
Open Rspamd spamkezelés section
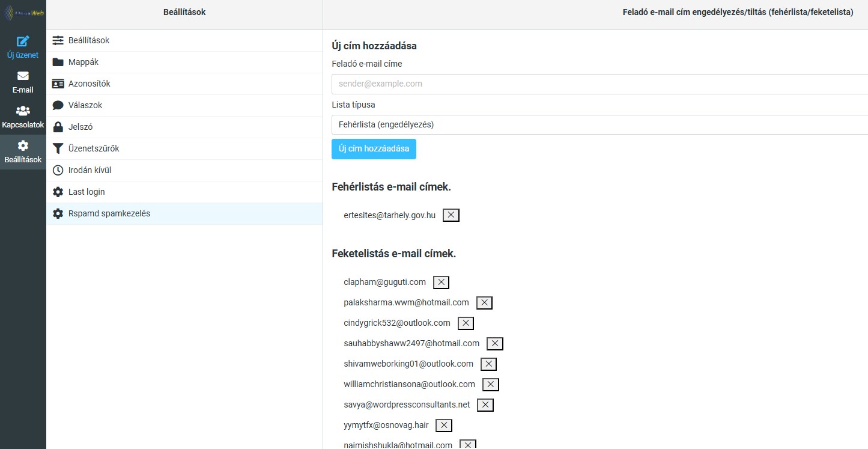pos(109,213)
